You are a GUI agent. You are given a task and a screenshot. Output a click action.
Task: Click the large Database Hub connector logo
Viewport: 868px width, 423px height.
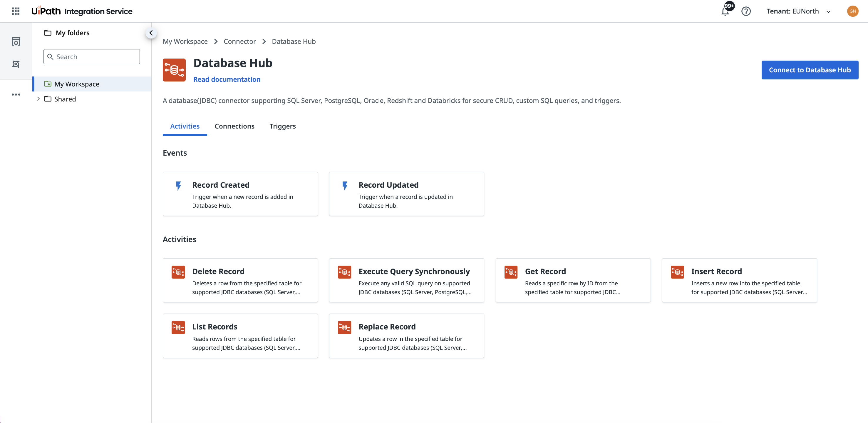click(174, 70)
